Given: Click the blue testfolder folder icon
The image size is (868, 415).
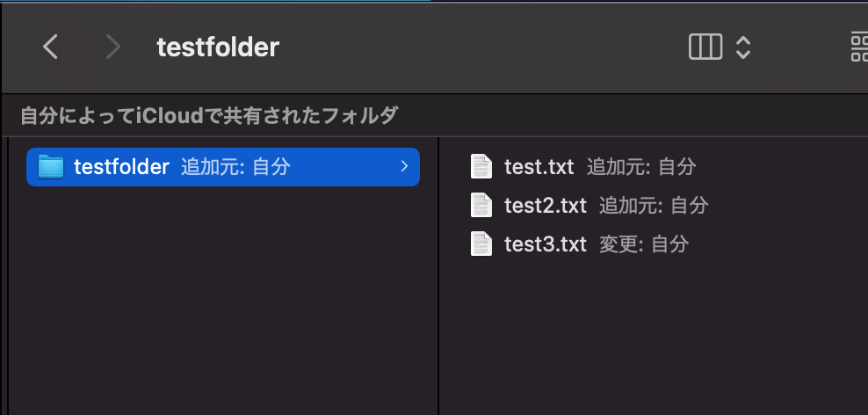Looking at the screenshot, I should (52, 166).
